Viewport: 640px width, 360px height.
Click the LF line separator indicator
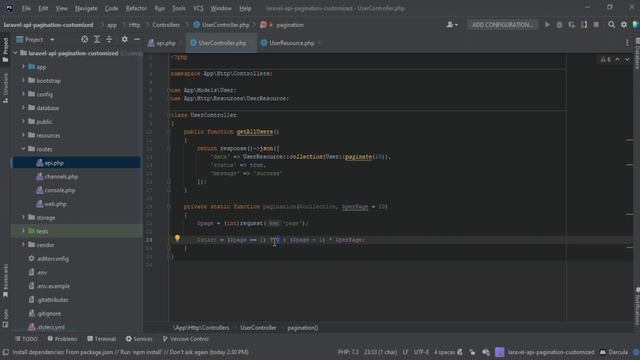(405, 352)
